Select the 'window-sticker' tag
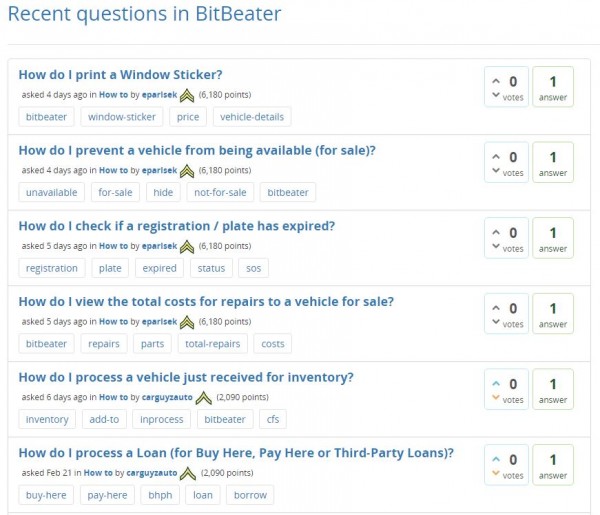The image size is (600, 515). [x=122, y=116]
